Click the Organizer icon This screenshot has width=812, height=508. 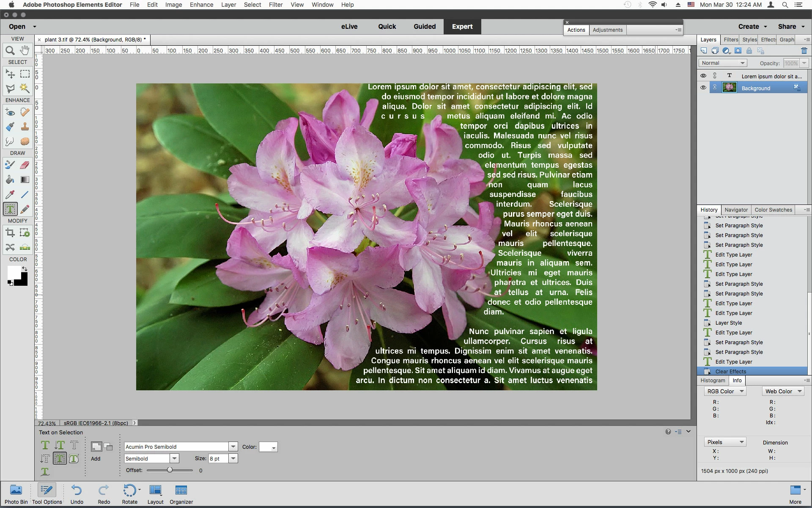181,494
